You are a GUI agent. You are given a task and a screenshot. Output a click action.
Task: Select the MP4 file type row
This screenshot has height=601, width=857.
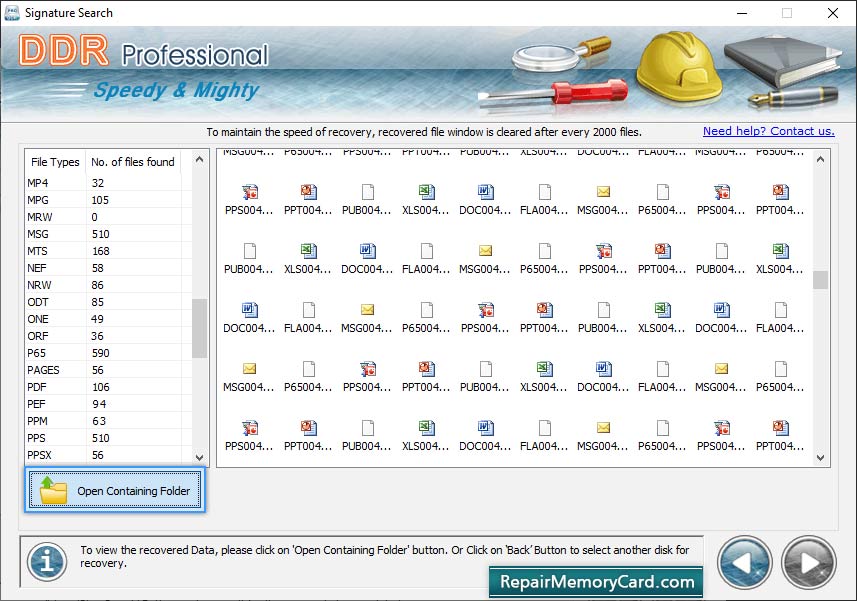108,182
